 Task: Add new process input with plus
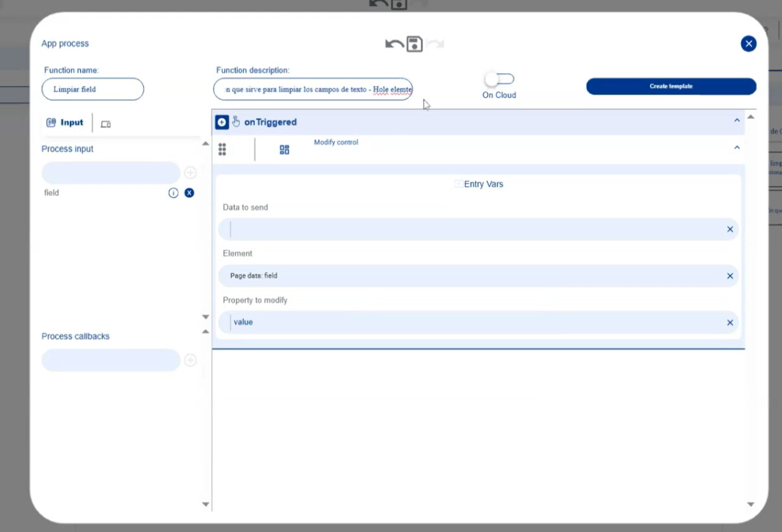(190, 173)
